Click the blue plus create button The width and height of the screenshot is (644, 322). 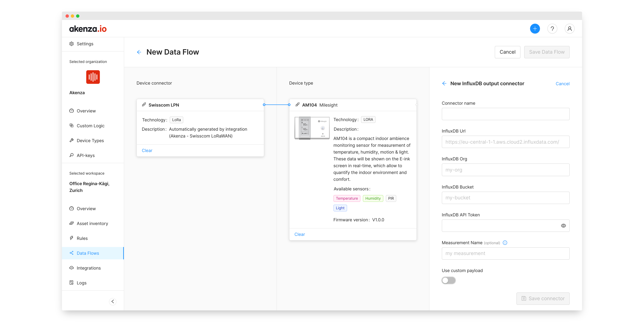point(535,29)
